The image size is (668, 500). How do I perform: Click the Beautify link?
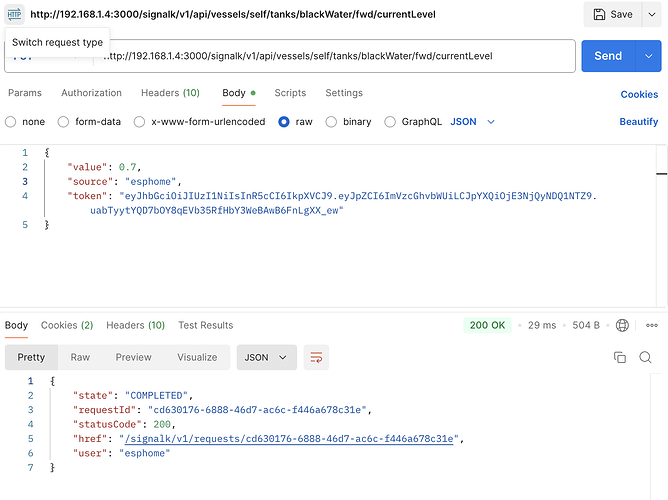pyautogui.click(x=638, y=122)
